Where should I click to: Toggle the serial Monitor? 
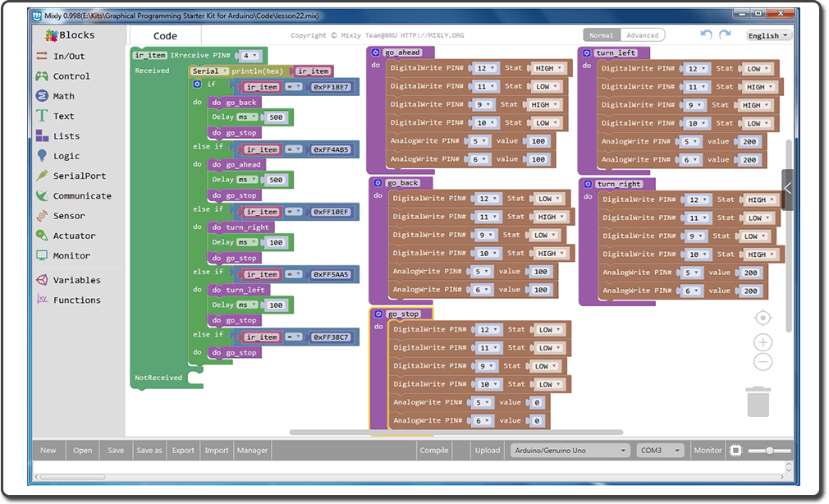(707, 450)
